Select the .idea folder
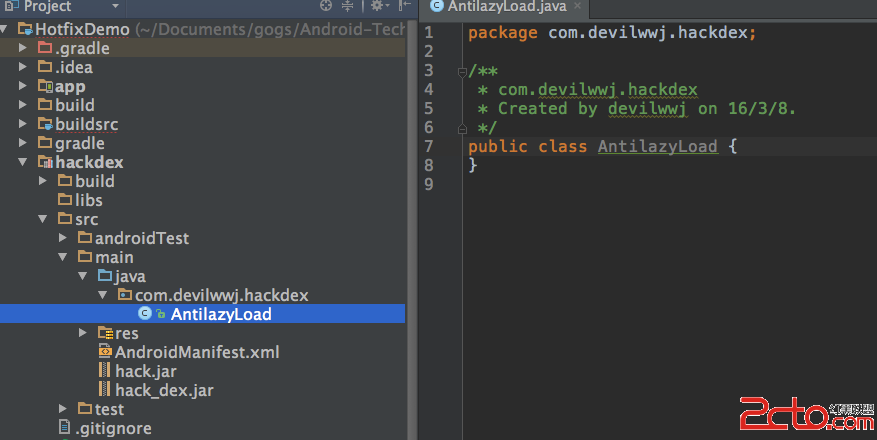 click(x=74, y=68)
